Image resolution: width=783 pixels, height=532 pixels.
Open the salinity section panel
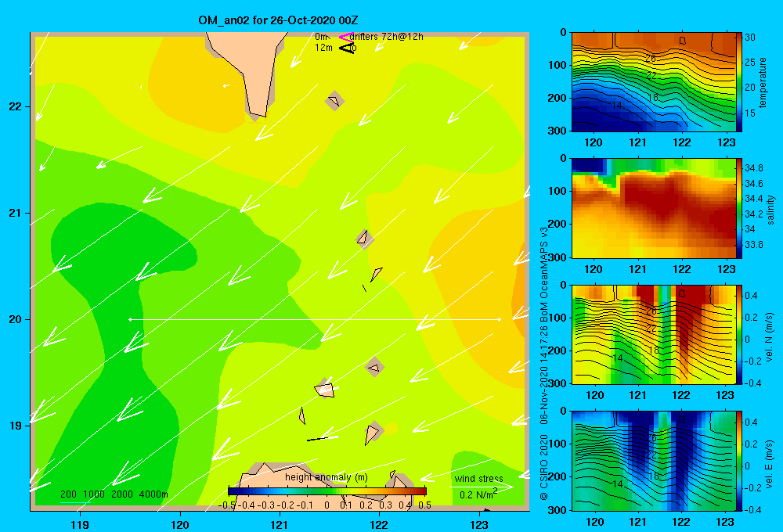pyautogui.click(x=653, y=208)
